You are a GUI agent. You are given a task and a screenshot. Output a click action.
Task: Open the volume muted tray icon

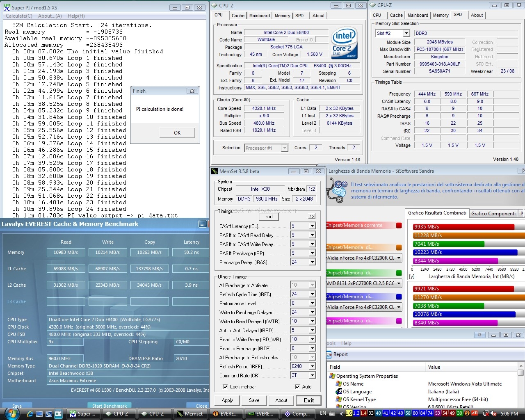(493, 413)
